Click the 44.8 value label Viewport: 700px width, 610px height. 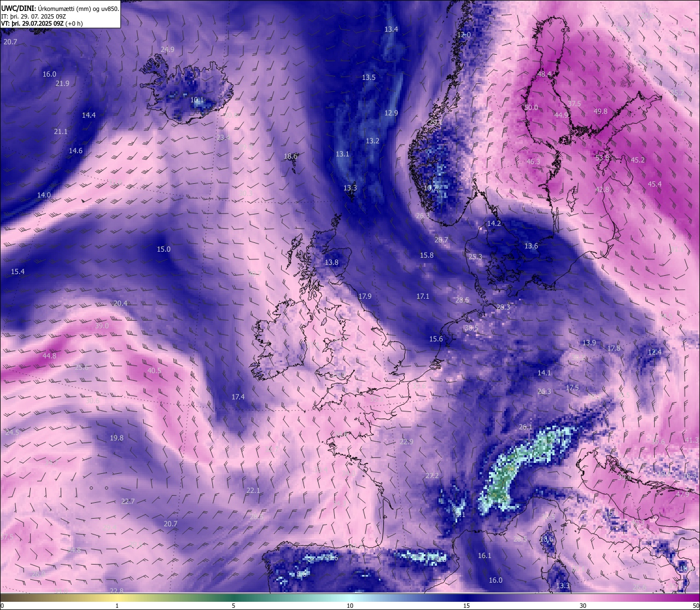click(x=49, y=356)
